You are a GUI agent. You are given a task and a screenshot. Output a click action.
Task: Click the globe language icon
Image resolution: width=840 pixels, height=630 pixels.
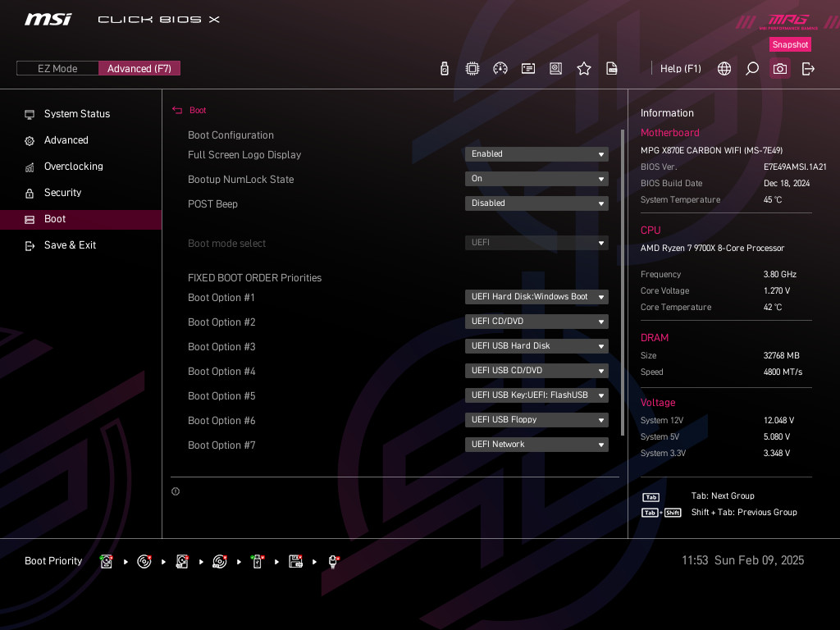[x=724, y=69]
